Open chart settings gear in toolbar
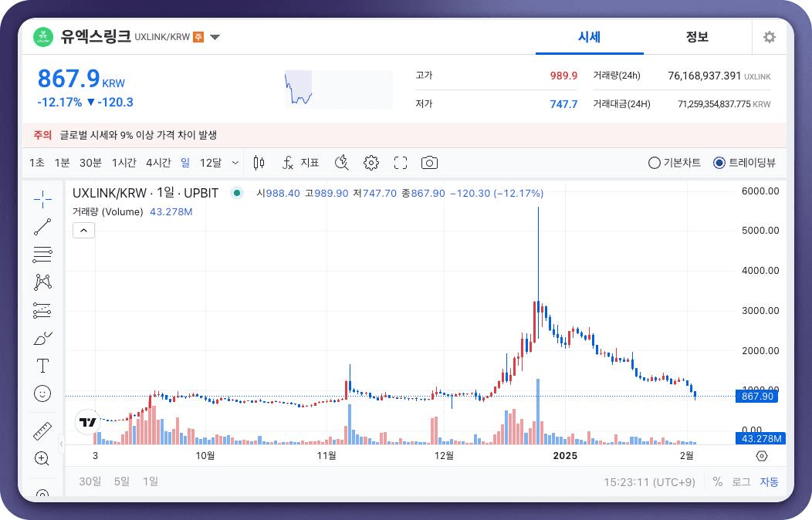The width and height of the screenshot is (812, 520). tap(371, 163)
